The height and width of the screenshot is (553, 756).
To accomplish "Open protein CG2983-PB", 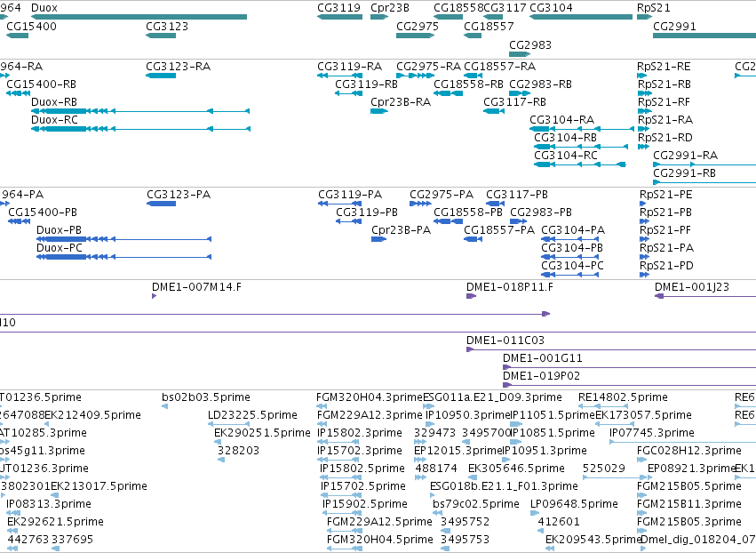I will click(x=541, y=212).
